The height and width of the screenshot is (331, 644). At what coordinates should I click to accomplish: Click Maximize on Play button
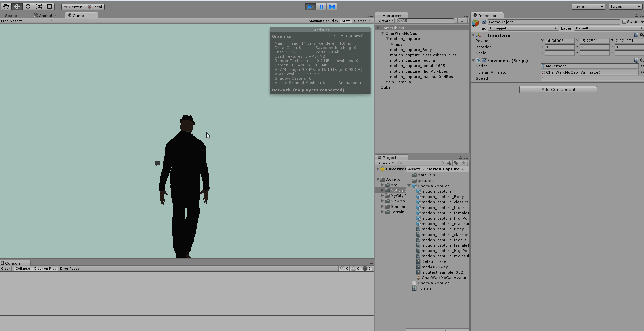pyautogui.click(x=323, y=21)
